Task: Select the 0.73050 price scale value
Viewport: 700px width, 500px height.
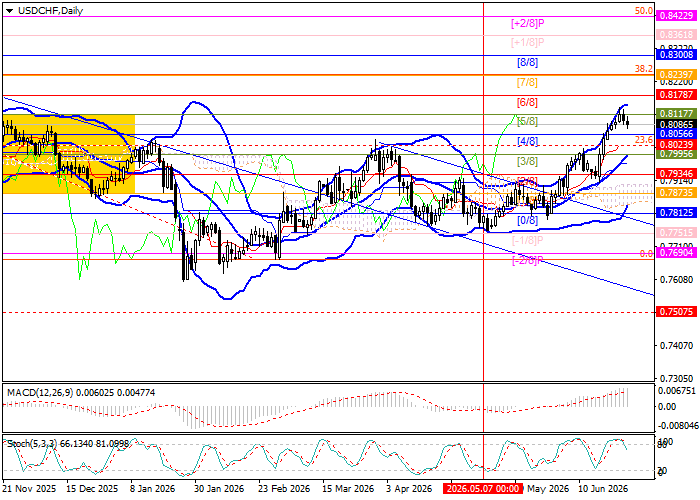Action: click(x=676, y=378)
